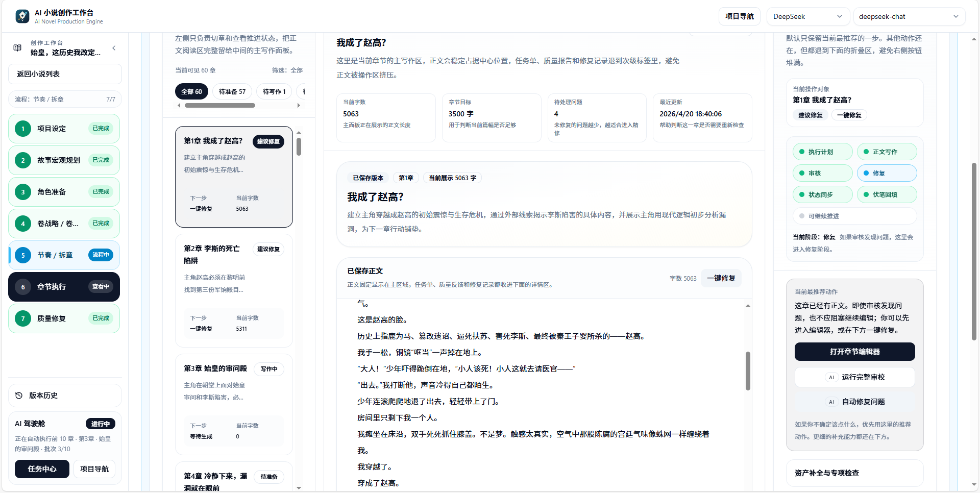Viewport: 980px width, 493px height.
Task: Click the 流程 7/7 progress pill
Action: 65,99
